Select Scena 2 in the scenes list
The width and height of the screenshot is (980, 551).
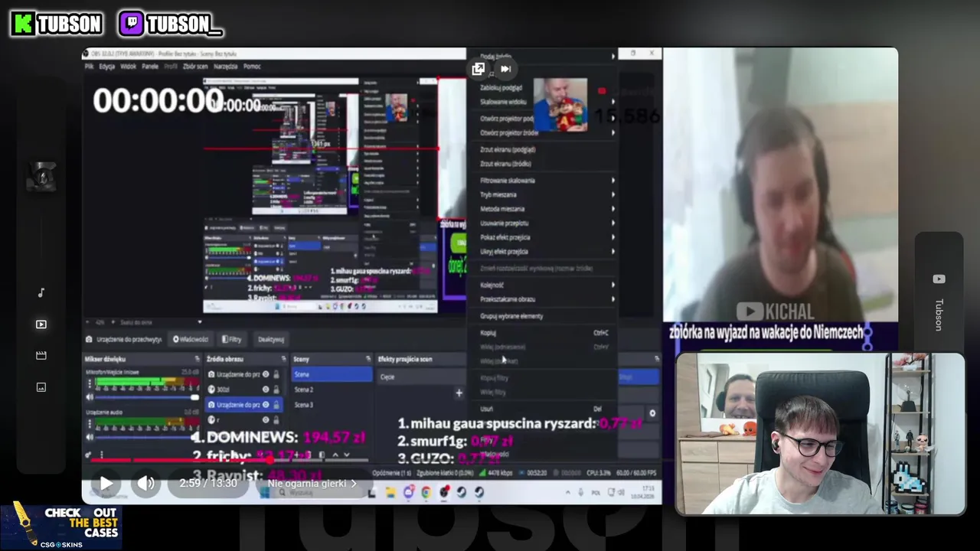point(332,390)
